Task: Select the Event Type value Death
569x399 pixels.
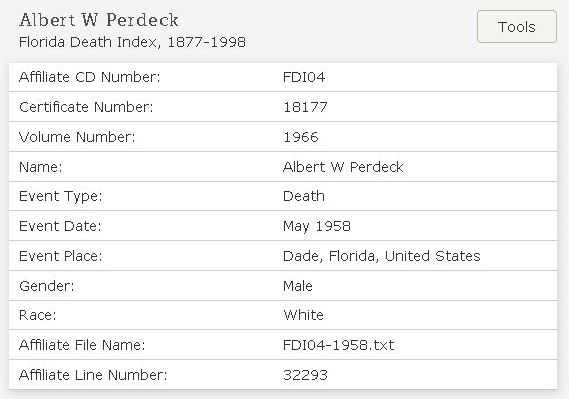Action: pos(304,196)
